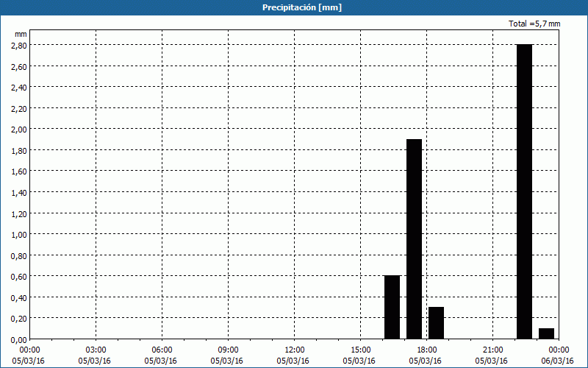588x368 pixels.
Task: Click the 09:00 x-axis time label
Action: point(228,350)
